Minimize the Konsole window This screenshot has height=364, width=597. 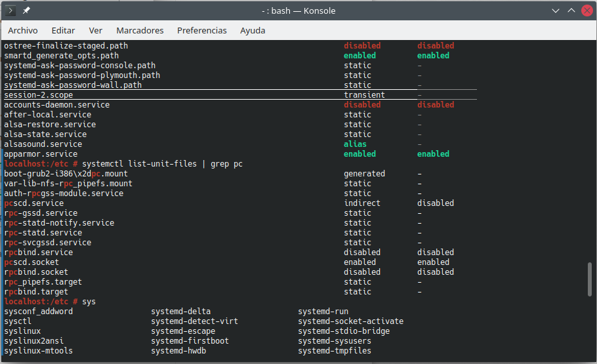tap(555, 10)
